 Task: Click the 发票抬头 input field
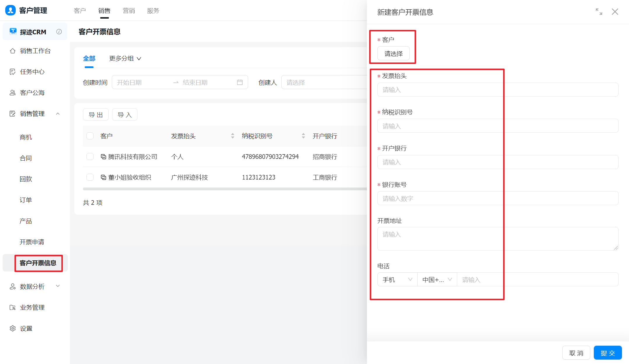point(497,90)
